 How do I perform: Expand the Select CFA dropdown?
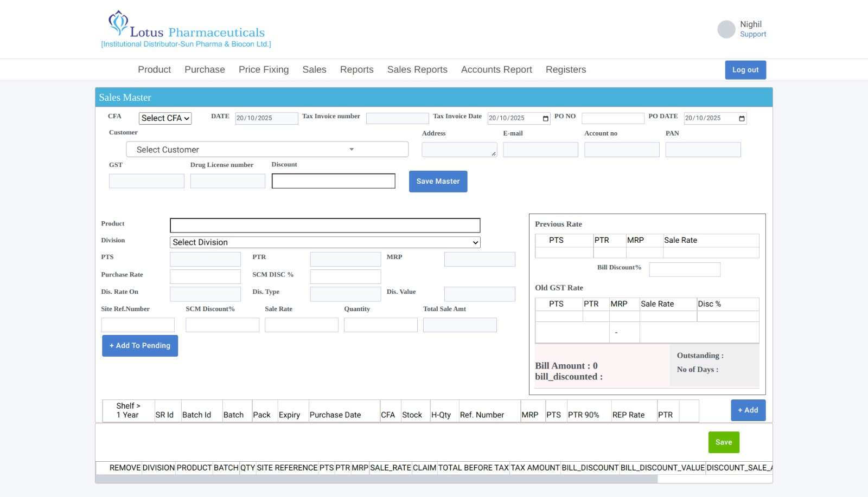165,118
